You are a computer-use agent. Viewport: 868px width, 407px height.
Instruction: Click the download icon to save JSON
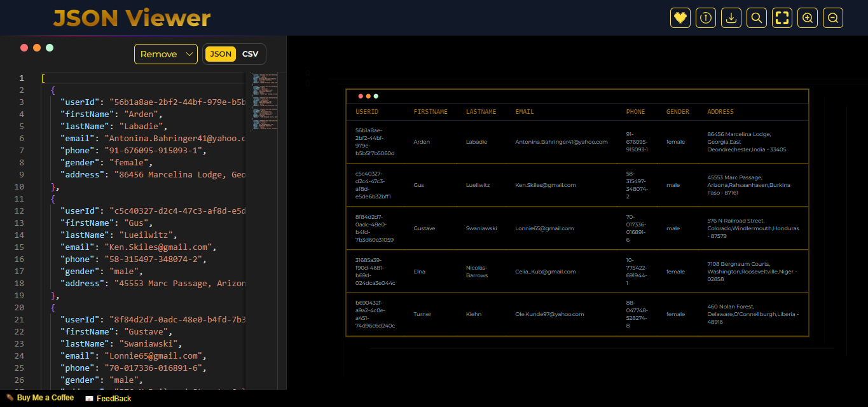(x=731, y=18)
